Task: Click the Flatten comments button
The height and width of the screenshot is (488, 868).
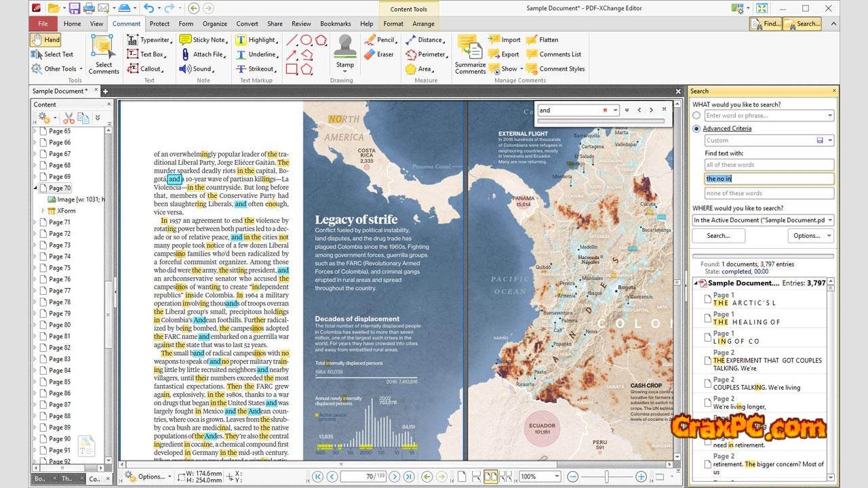Action: click(x=542, y=40)
